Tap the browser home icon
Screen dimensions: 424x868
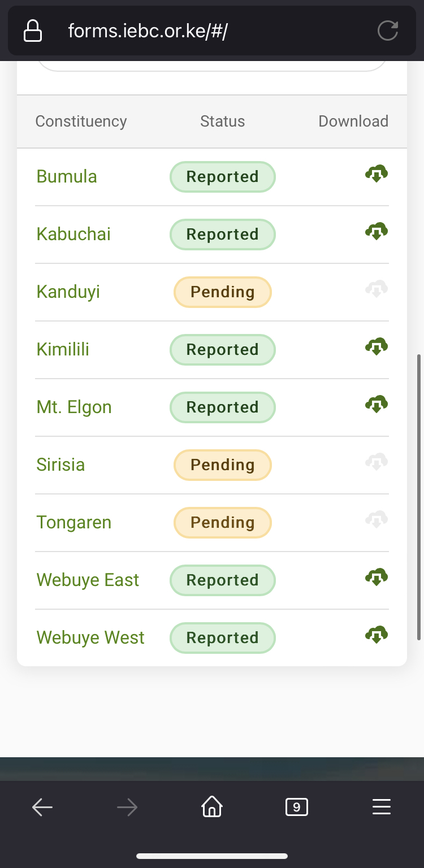point(212,806)
